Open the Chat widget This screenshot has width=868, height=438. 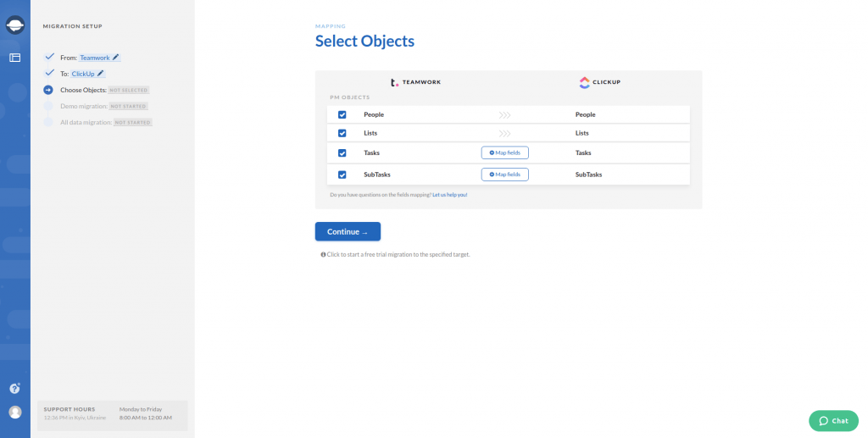point(833,421)
